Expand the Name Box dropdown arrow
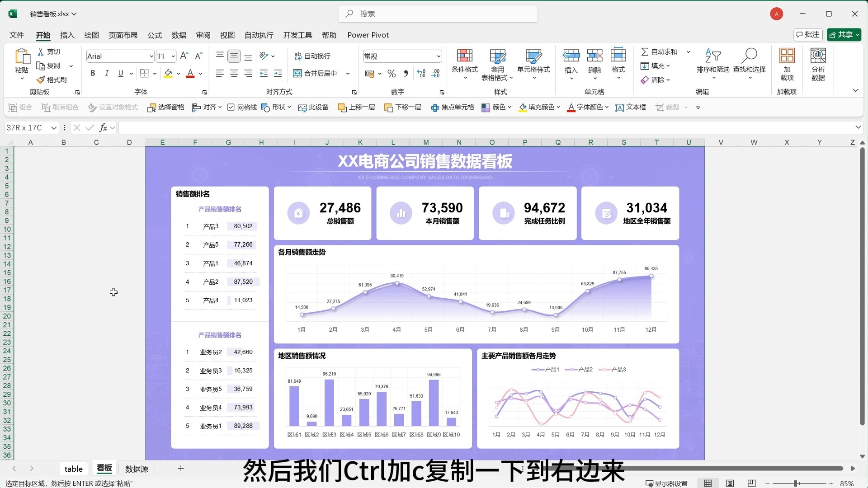Image resolution: width=868 pixels, height=488 pixels. coord(54,128)
